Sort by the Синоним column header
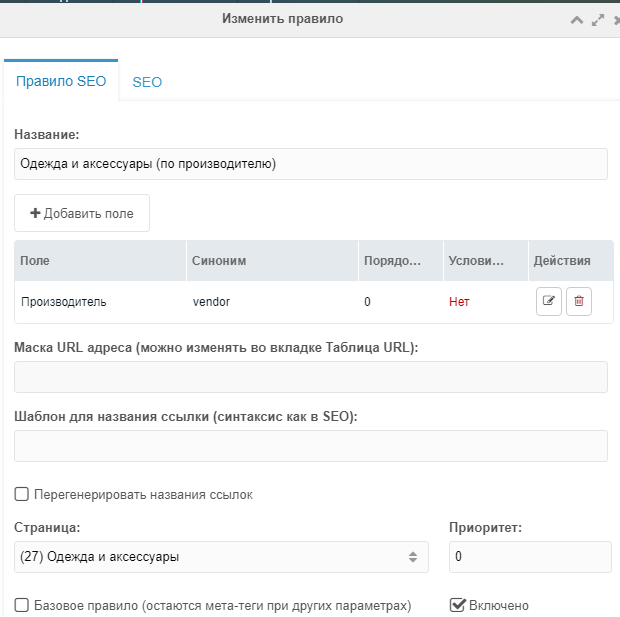Viewport: 620px width, 617px height. pyautogui.click(x=272, y=261)
